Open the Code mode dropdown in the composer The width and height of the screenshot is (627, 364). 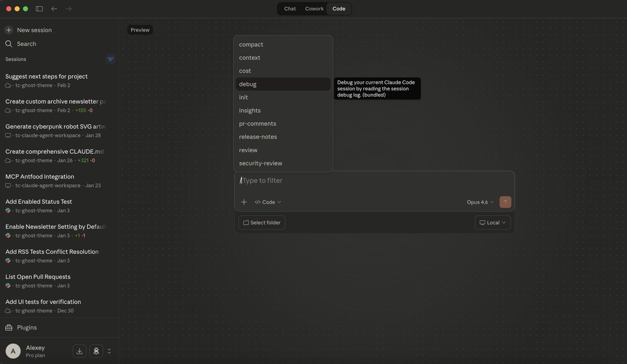tap(268, 202)
